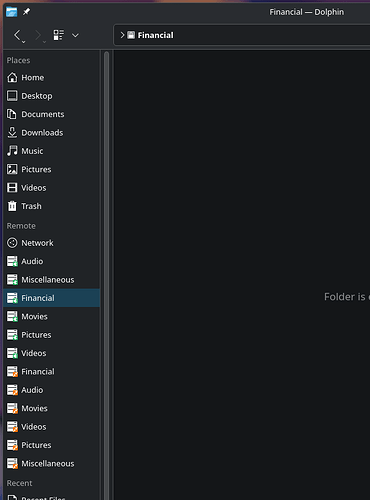Screen dimensions: 370x500
Task: Select the highlighted Financial remote entry
Action: point(51,298)
